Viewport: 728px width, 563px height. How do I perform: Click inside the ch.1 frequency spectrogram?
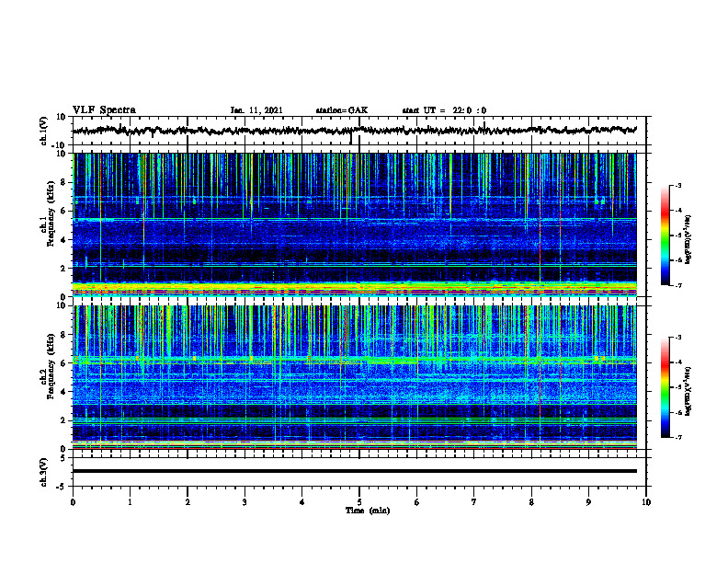click(x=354, y=224)
